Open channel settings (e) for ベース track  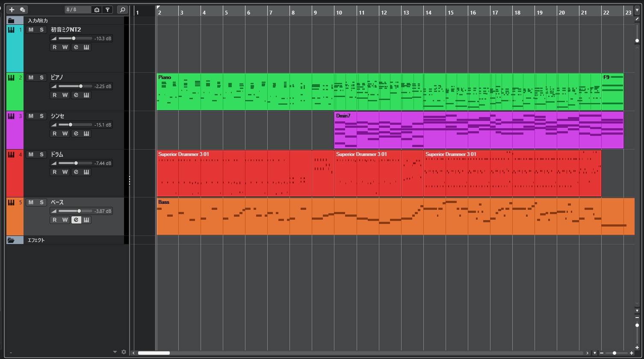point(76,220)
